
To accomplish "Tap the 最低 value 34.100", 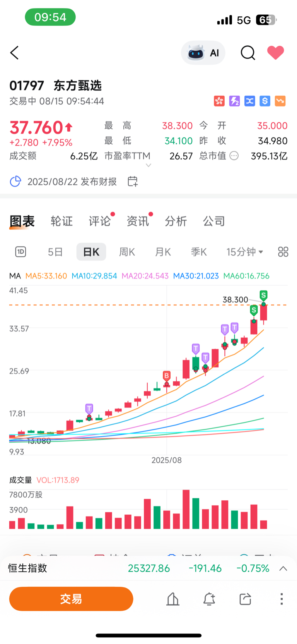I will pos(179,141).
